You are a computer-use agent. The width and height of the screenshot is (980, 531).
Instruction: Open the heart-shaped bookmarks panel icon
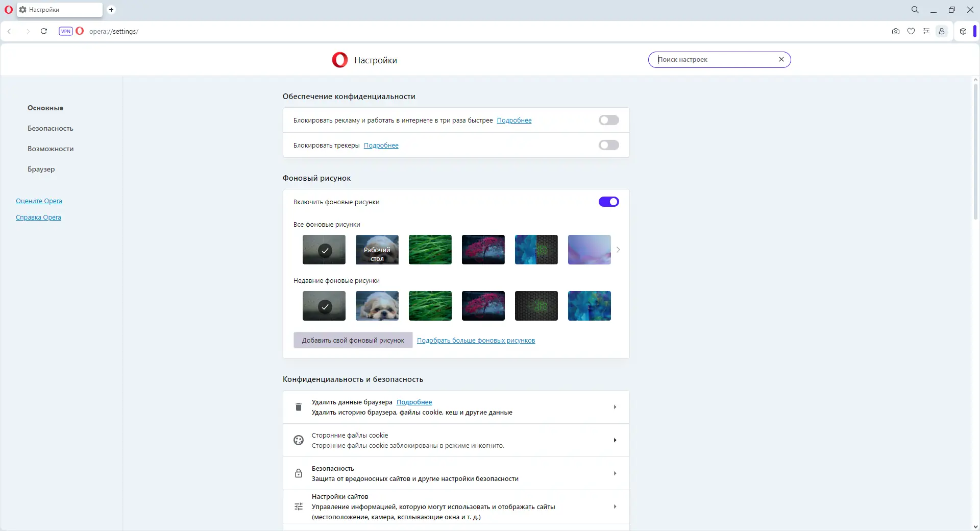point(912,31)
